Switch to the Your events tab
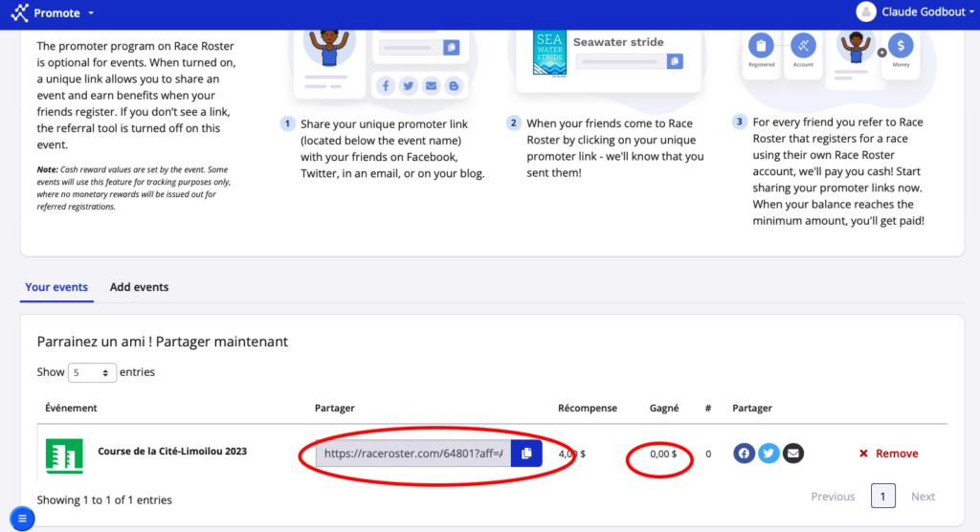The image size is (980, 532). click(x=56, y=287)
